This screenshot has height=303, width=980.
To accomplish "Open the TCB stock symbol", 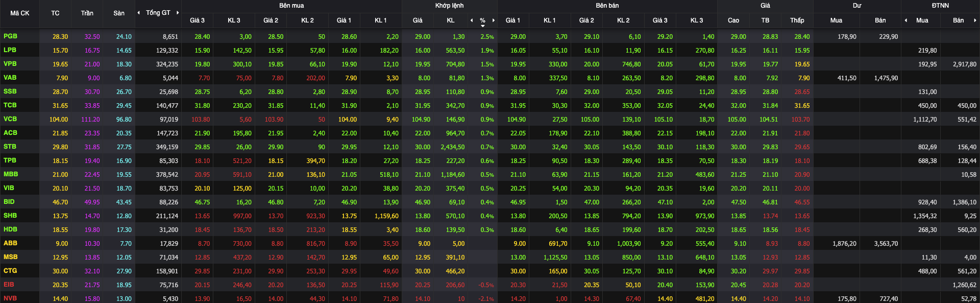I will tap(10, 105).
